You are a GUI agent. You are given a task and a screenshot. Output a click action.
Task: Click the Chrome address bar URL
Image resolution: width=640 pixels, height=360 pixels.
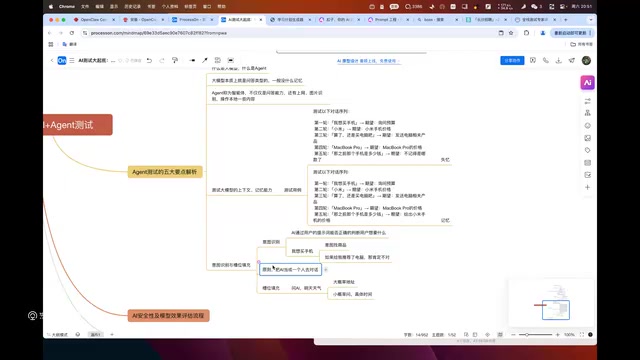pos(158,33)
